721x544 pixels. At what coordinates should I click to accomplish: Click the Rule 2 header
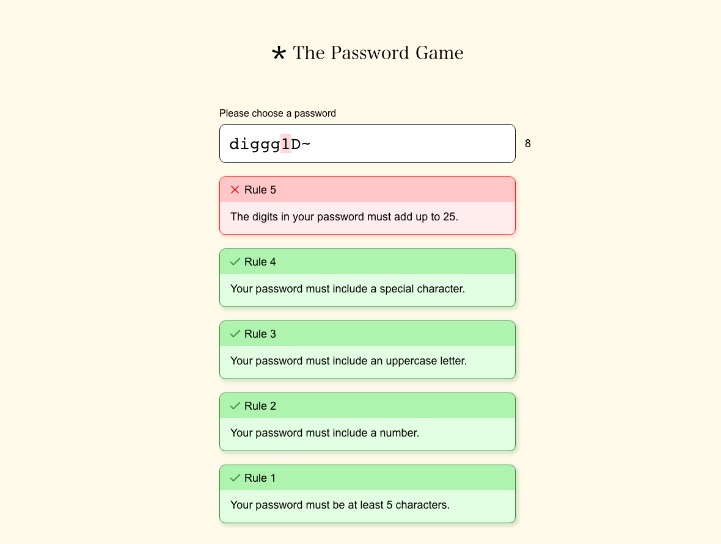(x=367, y=406)
